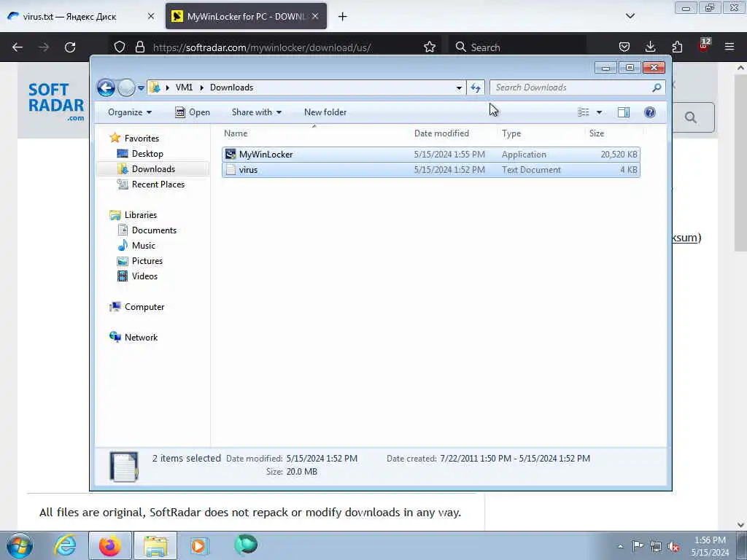This screenshot has width=747, height=560.
Task: Open Favorites in navigation pane
Action: pyautogui.click(x=142, y=138)
